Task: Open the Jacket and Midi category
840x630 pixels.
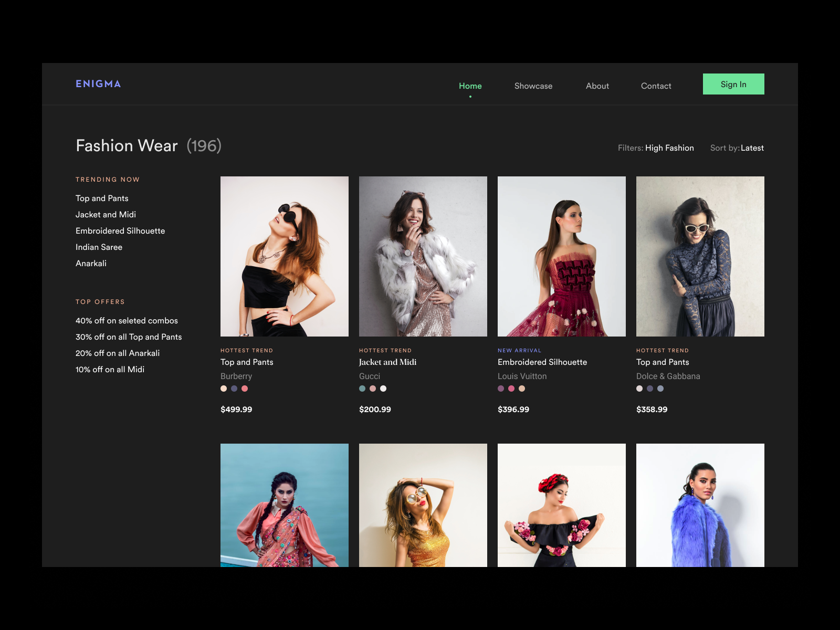Action: (x=106, y=214)
